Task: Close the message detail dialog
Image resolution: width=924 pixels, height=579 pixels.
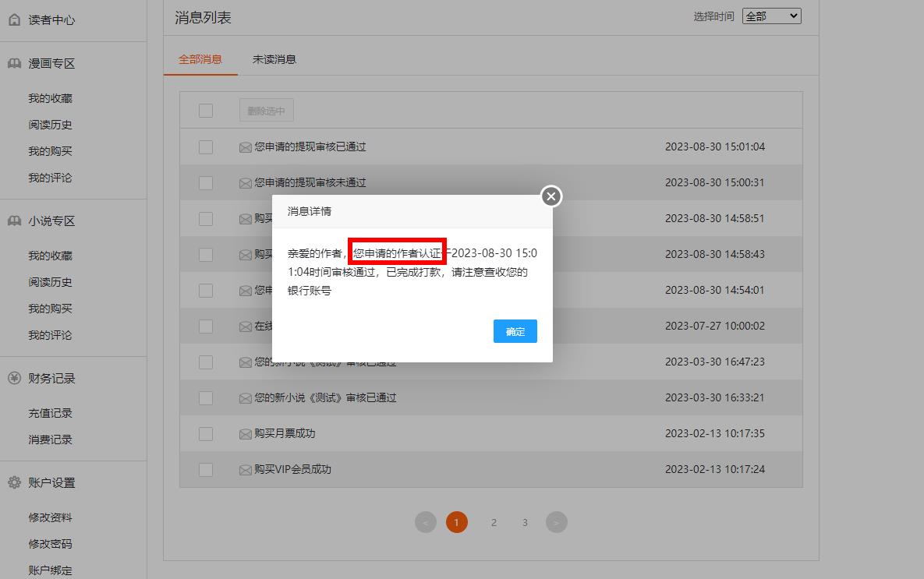Action: click(551, 196)
